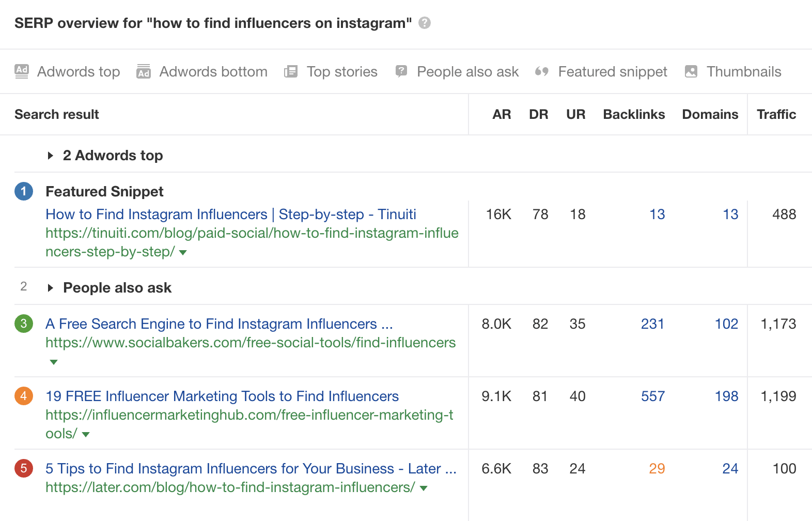Click the Featured snippet quote icon
812x521 pixels.
click(542, 71)
